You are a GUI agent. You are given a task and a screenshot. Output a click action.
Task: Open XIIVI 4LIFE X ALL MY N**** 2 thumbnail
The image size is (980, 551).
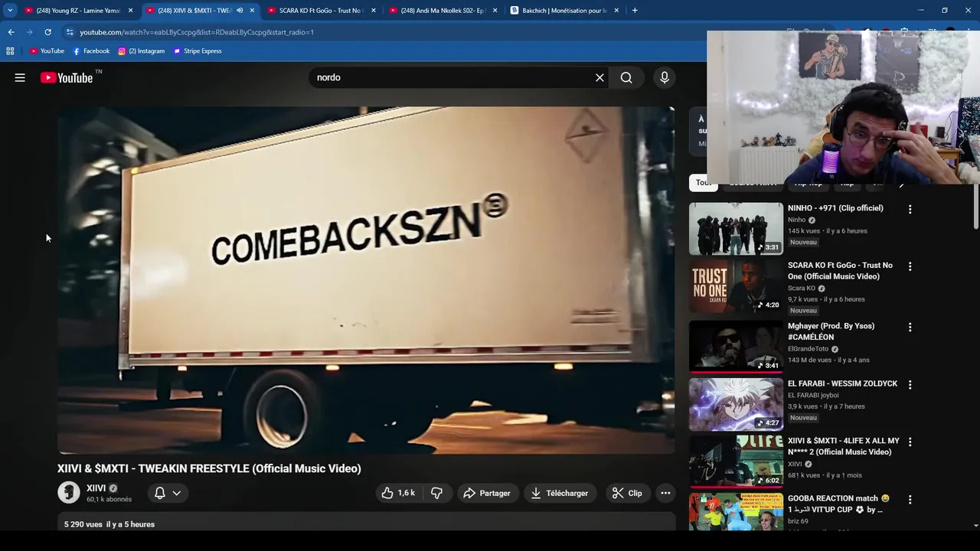click(x=736, y=461)
